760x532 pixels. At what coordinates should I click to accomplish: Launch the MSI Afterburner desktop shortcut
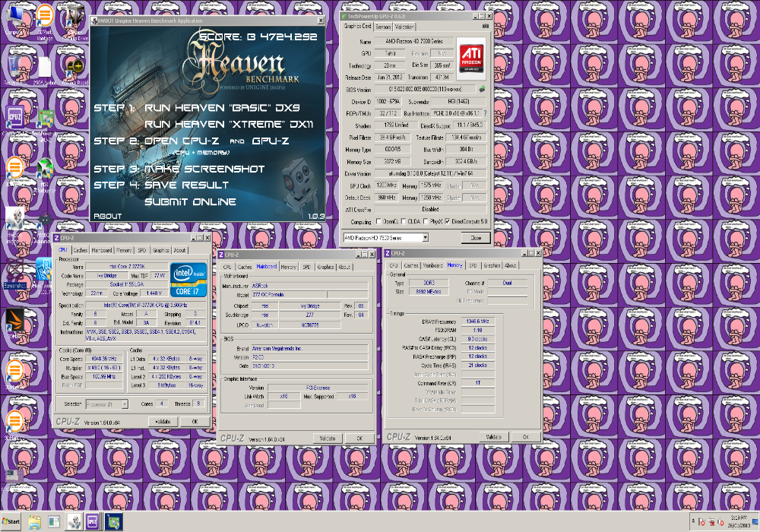point(45,171)
